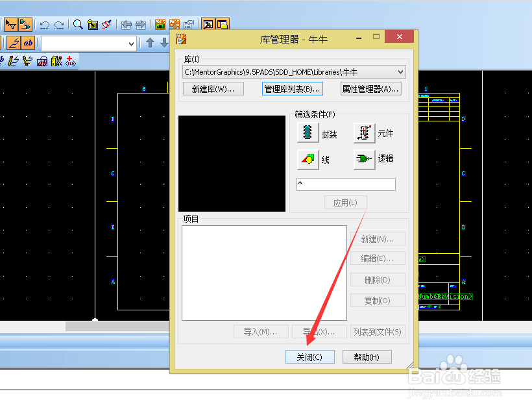
Task: Open the properties sheet toolbar icon
Action: coord(189,25)
